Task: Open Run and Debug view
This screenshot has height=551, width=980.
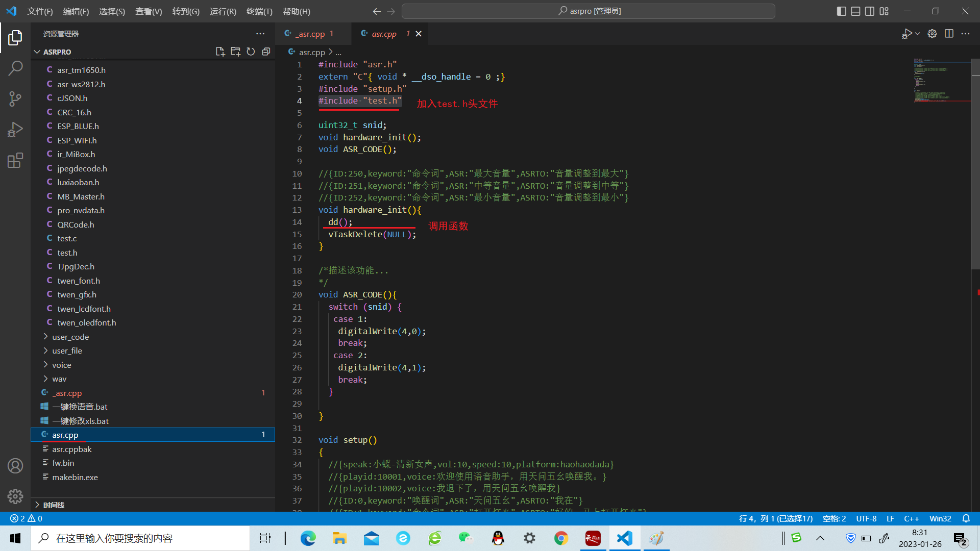Action: pyautogui.click(x=15, y=130)
